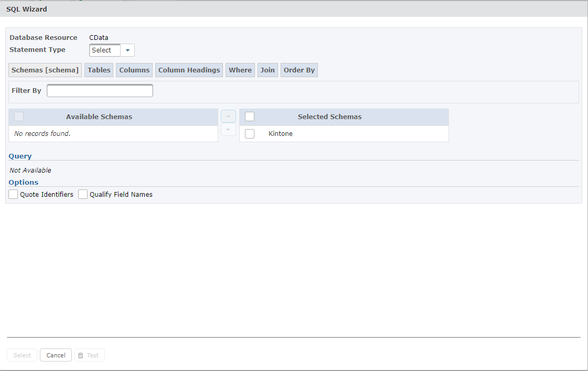Go to the Where tab
The height and width of the screenshot is (371, 588).
240,70
